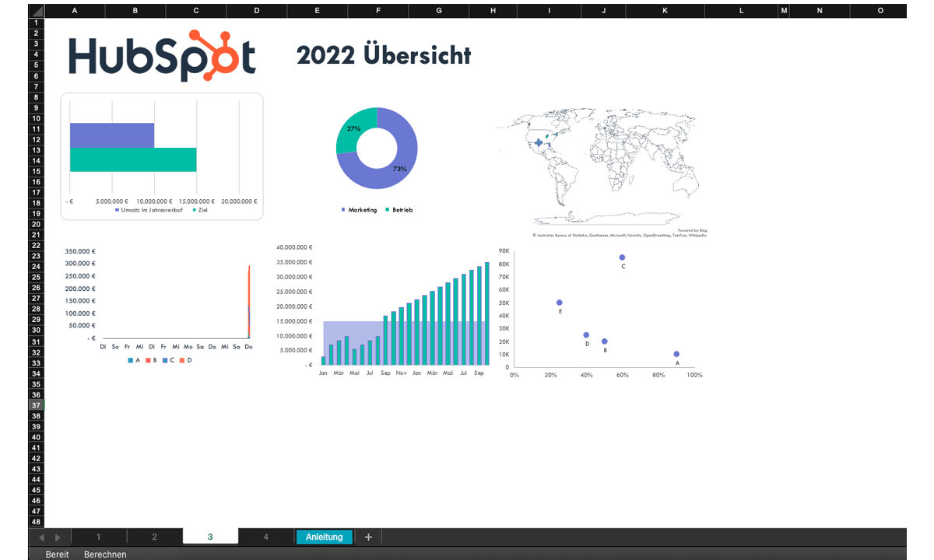Click the purple Umsatz im Jahresverlauf bar
Viewport: 934px width, 560px height.
[112, 135]
